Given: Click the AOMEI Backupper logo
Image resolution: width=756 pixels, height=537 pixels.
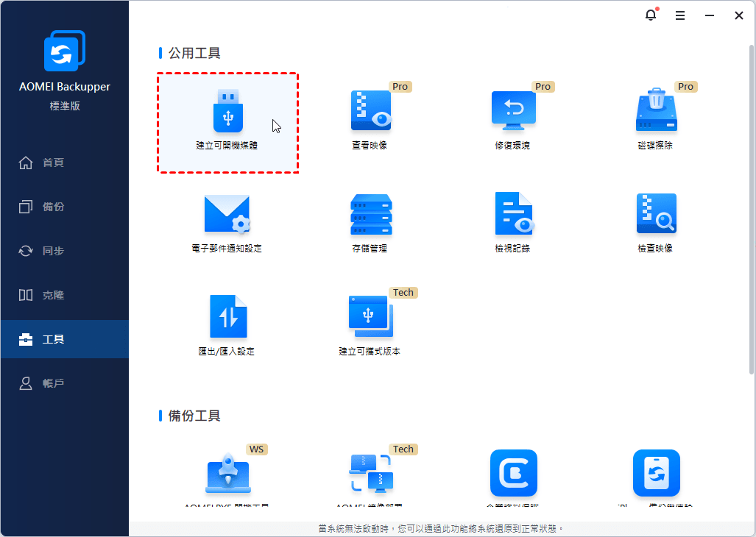Looking at the screenshot, I should pyautogui.click(x=65, y=51).
